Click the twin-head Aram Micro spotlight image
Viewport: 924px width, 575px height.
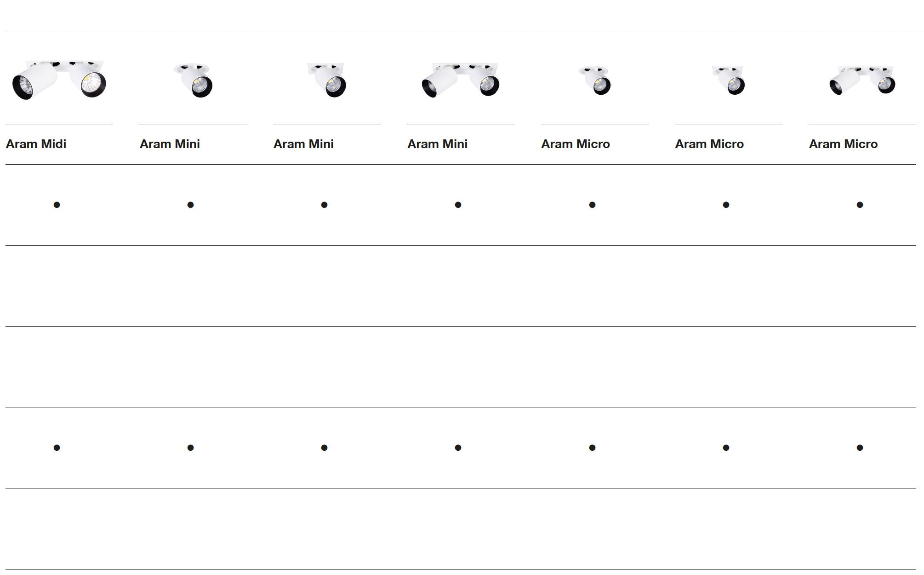tap(862, 80)
